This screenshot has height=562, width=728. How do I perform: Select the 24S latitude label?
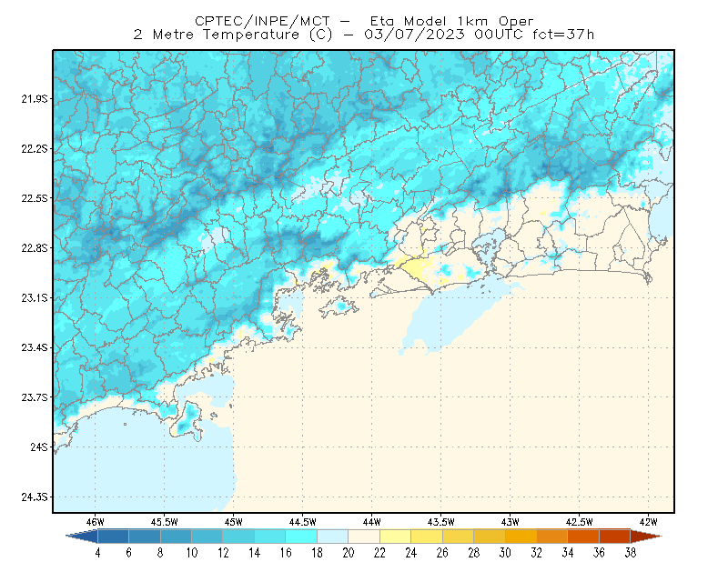39,447
